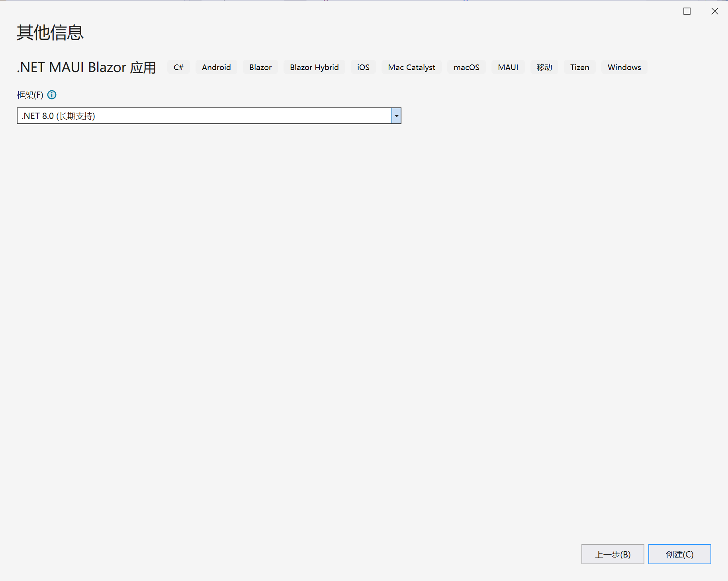
Task: Click the 框架(F) label
Action: pyautogui.click(x=30, y=95)
